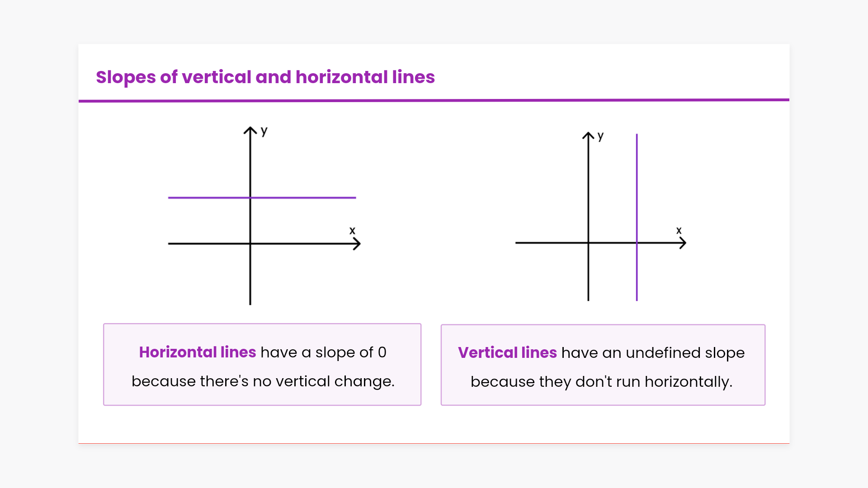Click where the purple horizontal line crosses the y-axis
This screenshot has height=488, width=868.
point(250,197)
